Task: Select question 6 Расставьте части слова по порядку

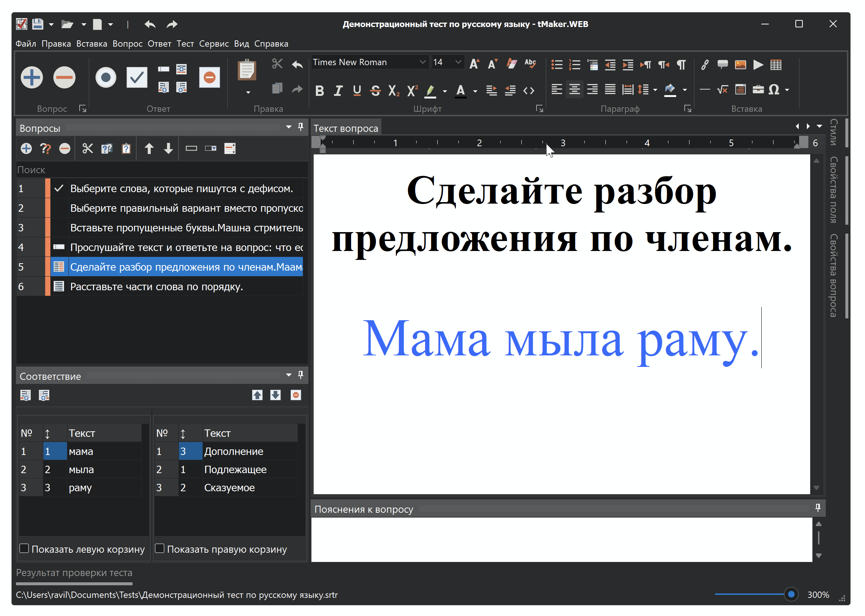Action: pos(160,287)
